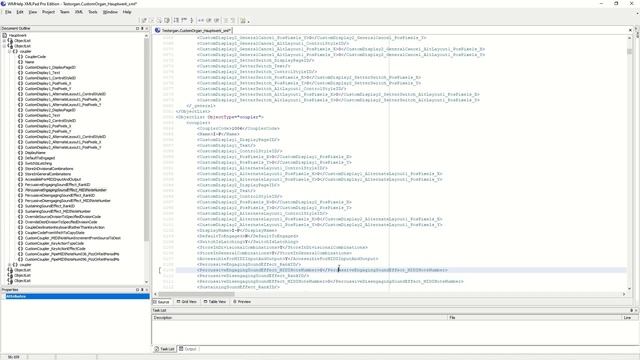Select OverrideSourceDivisionToSpecifiedDivisionCode in the outline

click(63, 217)
